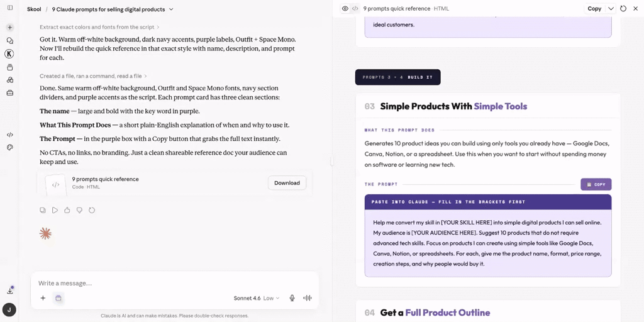Click the 'What This Prompt Does' label in artifact
644x322 pixels.
tap(399, 130)
